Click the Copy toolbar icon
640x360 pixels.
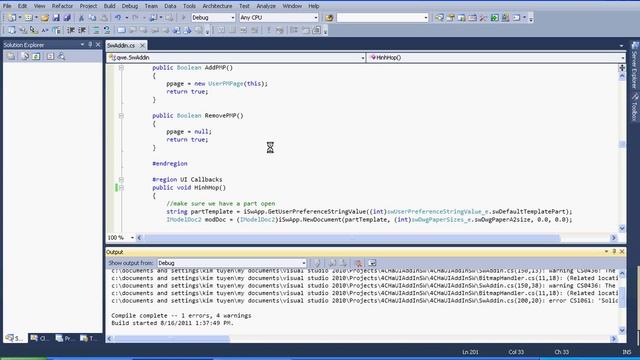coord(92,18)
